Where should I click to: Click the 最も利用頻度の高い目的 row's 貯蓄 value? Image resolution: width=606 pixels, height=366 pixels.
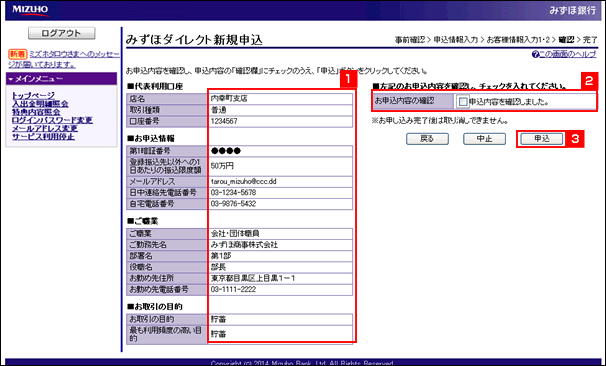pos(218,334)
